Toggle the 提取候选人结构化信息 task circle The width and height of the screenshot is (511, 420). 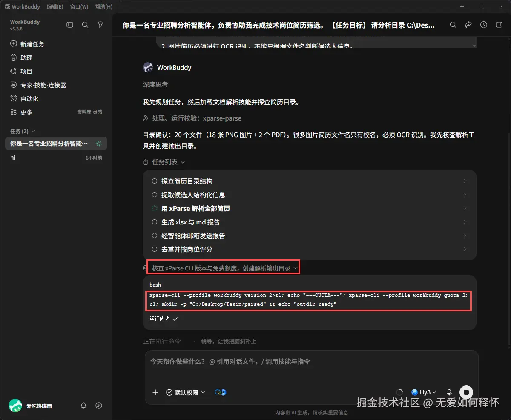click(x=155, y=195)
